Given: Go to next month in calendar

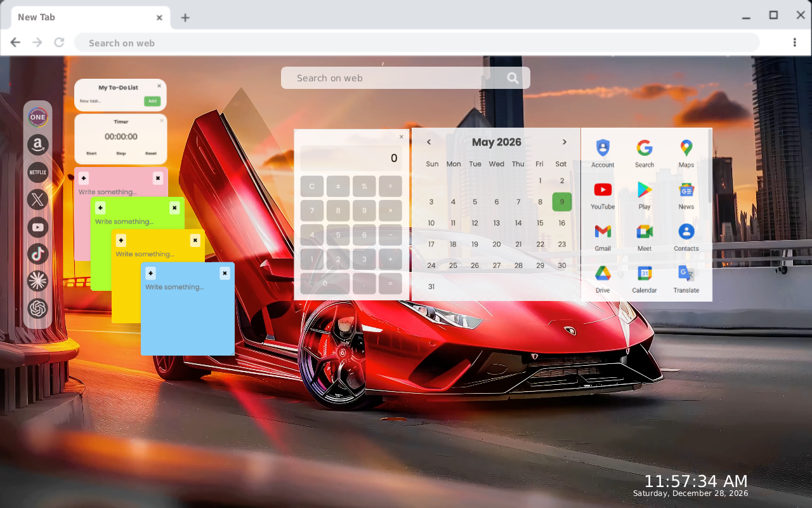Looking at the screenshot, I should click(x=564, y=142).
